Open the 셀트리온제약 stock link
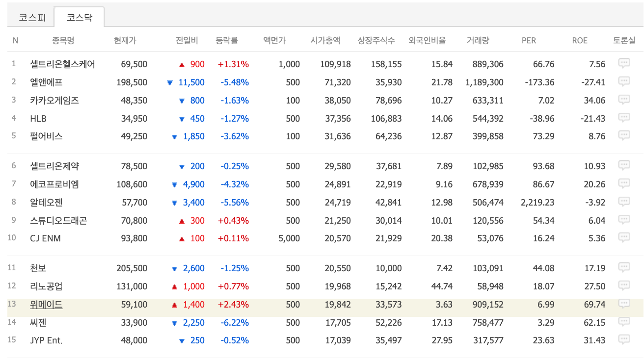Image resolution: width=644 pixels, height=362 pixels. coord(54,166)
